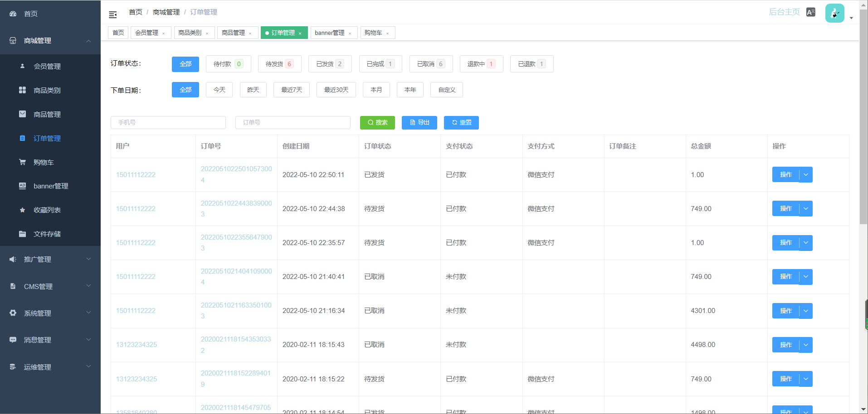Image resolution: width=868 pixels, height=414 pixels.
Task: Switch to the 商品管理 tab
Action: point(233,33)
